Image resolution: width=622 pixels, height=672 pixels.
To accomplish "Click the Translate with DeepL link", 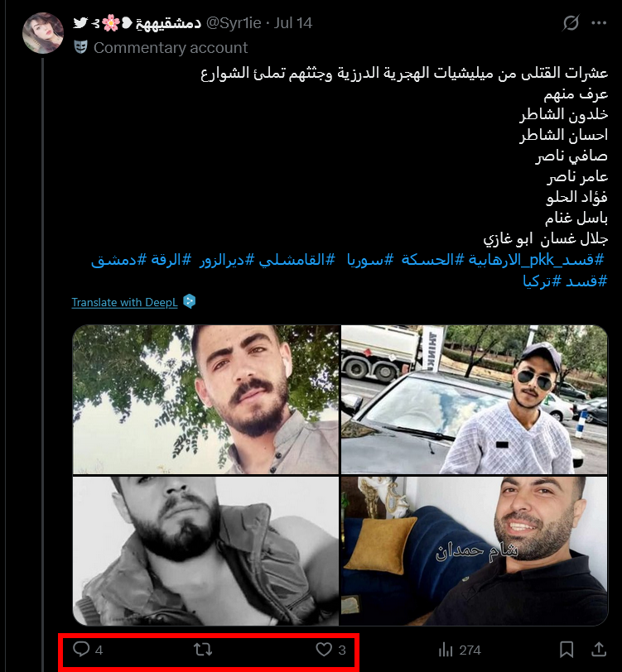I will coord(124,302).
